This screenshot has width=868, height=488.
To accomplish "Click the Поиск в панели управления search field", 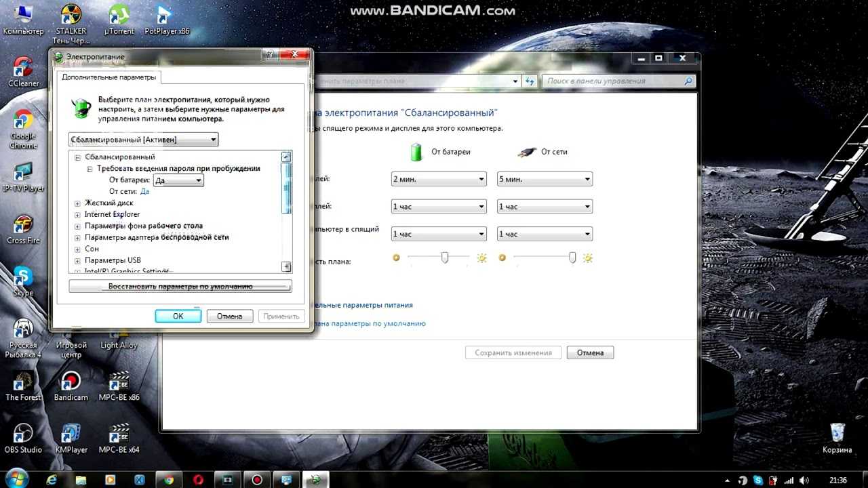I will pyautogui.click(x=620, y=81).
